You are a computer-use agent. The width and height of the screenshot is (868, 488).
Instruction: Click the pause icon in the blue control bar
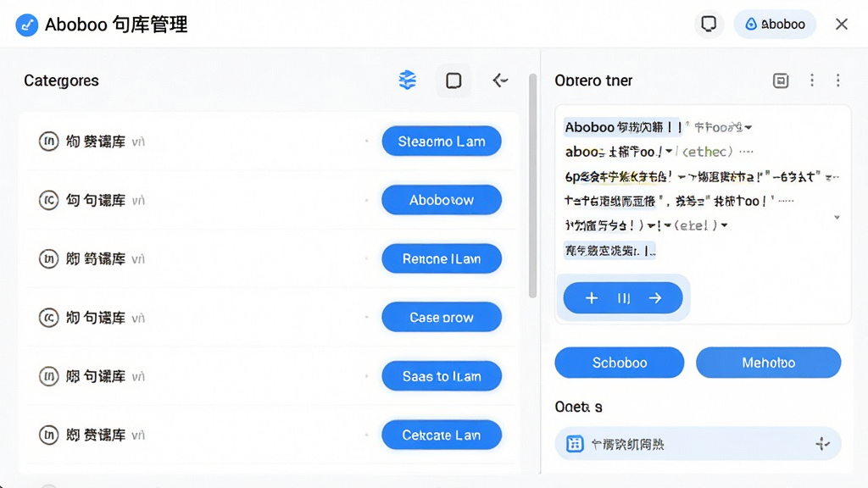(623, 299)
